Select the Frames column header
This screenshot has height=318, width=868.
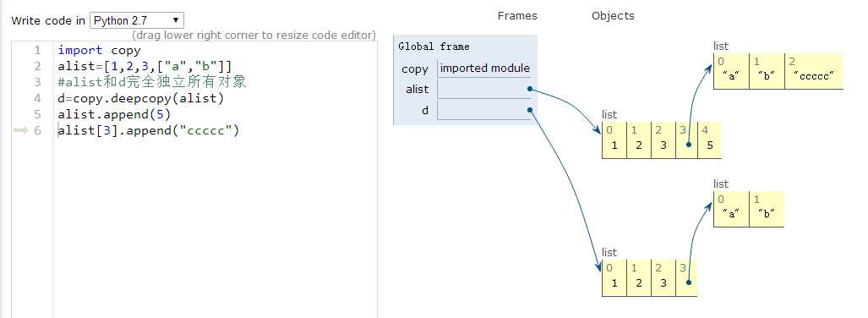coord(517,15)
